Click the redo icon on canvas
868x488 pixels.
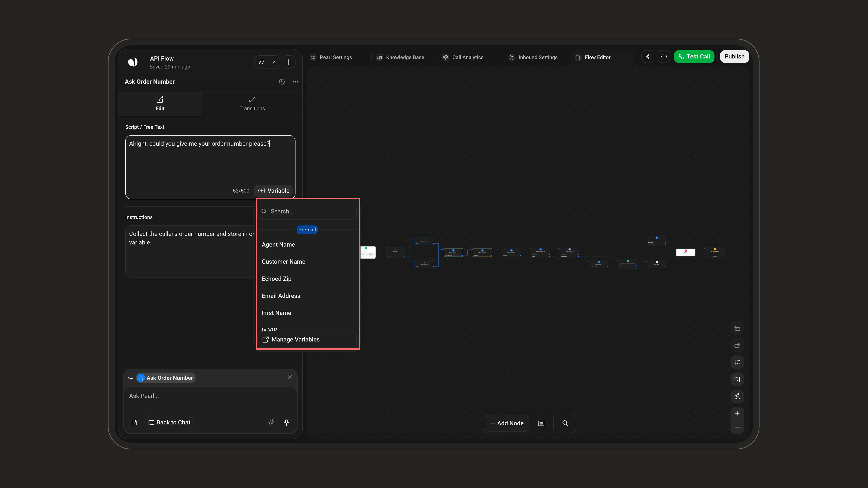click(737, 345)
